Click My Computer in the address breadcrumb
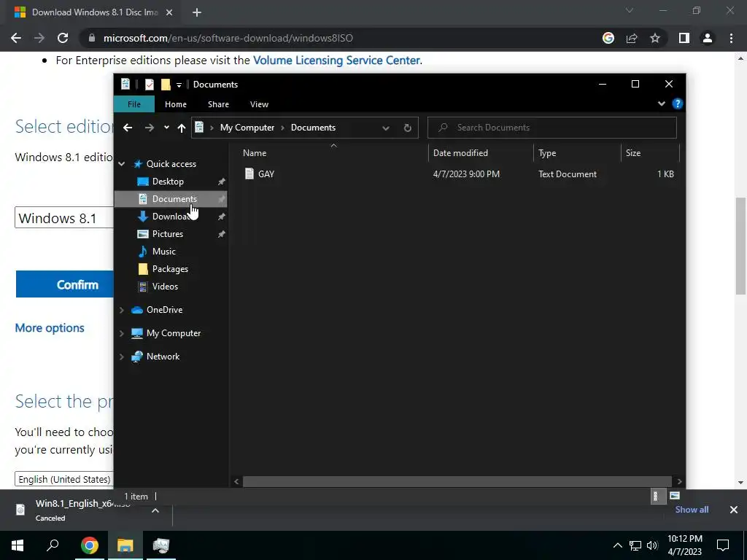This screenshot has height=560, width=747. tap(247, 128)
